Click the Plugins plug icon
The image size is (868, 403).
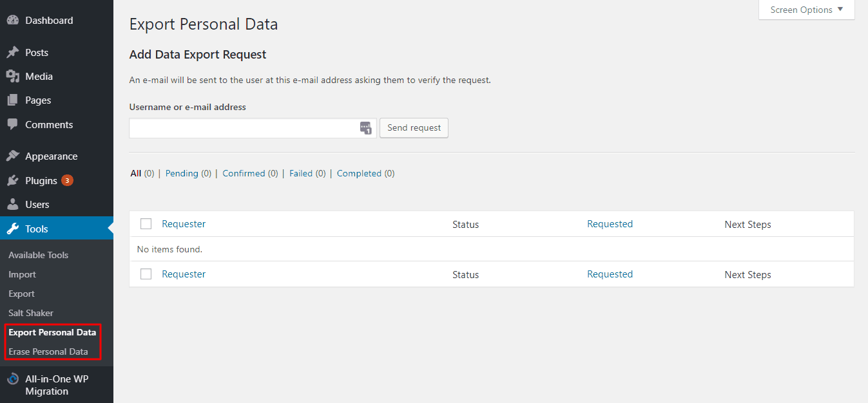(x=12, y=181)
